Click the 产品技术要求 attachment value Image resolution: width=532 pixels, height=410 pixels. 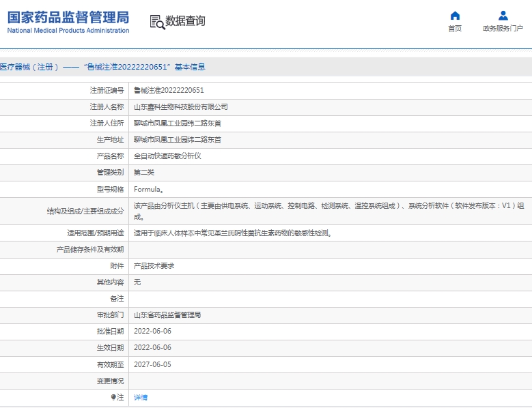154,265
